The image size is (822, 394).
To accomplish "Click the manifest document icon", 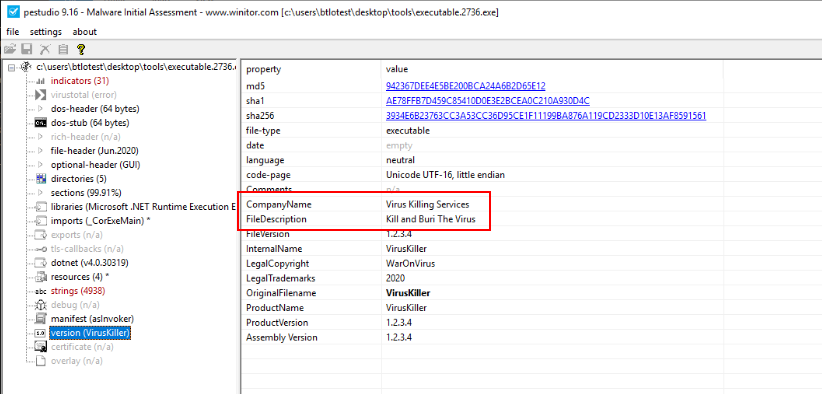I will pos(40,319).
